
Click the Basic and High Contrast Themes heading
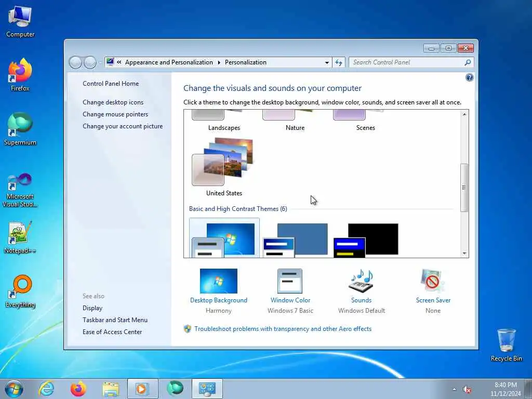238,209
